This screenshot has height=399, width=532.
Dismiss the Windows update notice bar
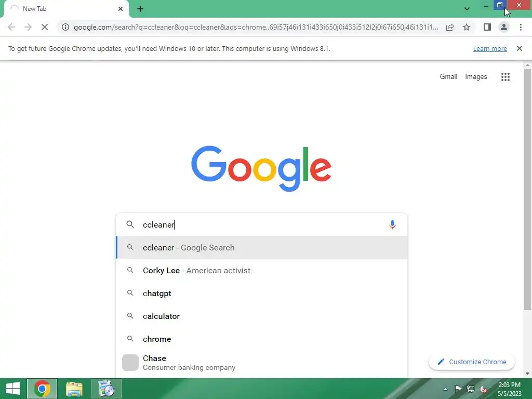(519, 48)
